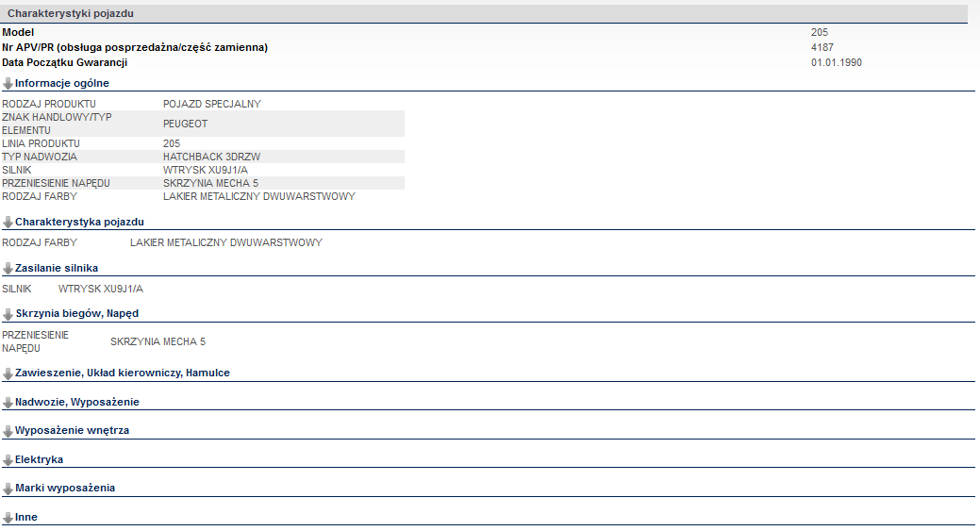Image resolution: width=980 pixels, height=531 pixels.
Task: Click the arrow icon beside Informacje ogólne
Action: point(8,84)
